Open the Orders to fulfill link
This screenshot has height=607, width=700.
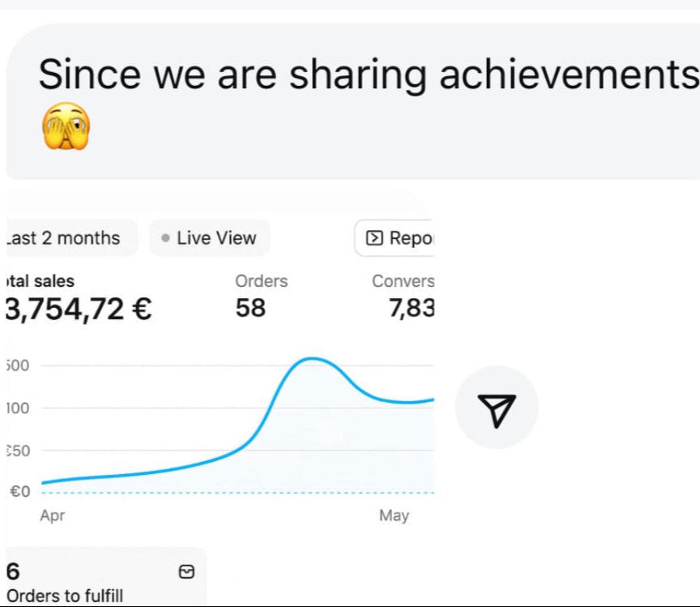[x=65, y=596]
